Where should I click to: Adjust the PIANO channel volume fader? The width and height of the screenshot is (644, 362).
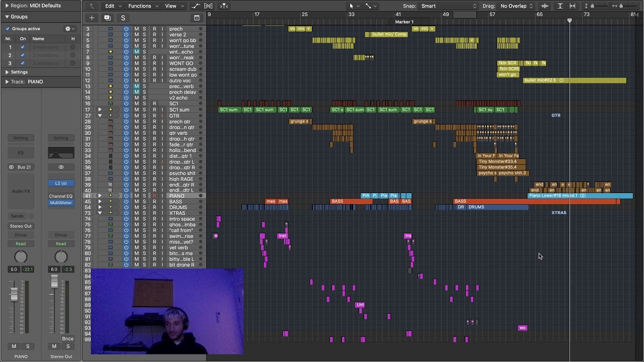(x=14, y=293)
